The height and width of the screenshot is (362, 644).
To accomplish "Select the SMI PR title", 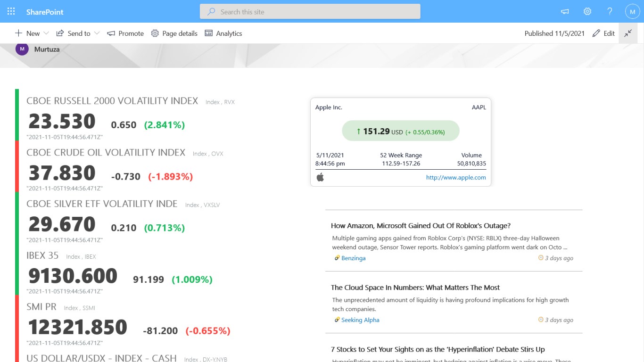I will 41,307.
